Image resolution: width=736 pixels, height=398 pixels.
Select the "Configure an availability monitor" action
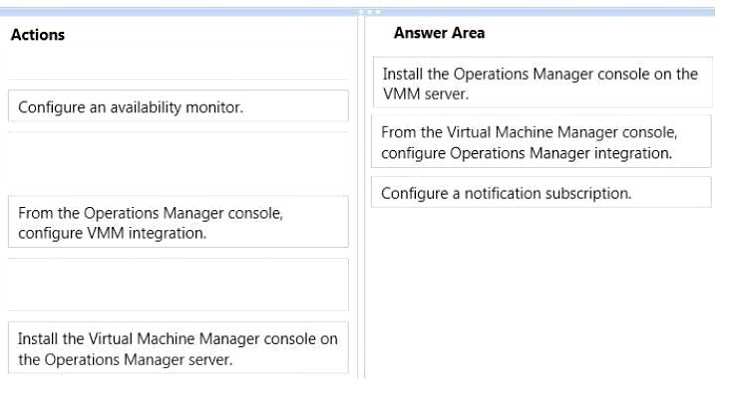(178, 106)
